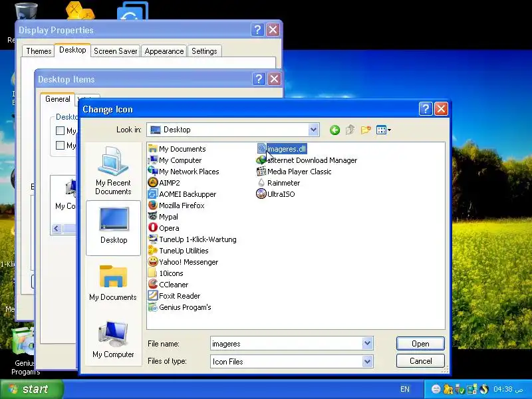
Task: Select Mozilla Firefox shortcut
Action: point(176,205)
